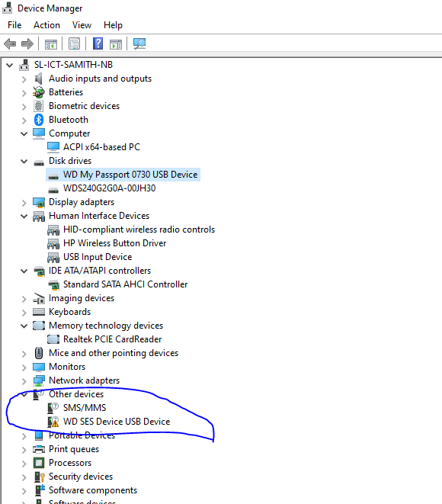Expand the Imaging devices category

(24, 299)
